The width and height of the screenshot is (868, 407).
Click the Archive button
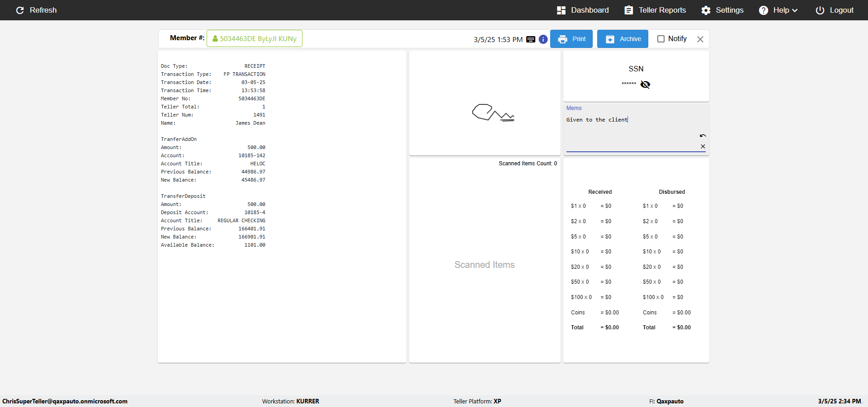[x=623, y=39]
